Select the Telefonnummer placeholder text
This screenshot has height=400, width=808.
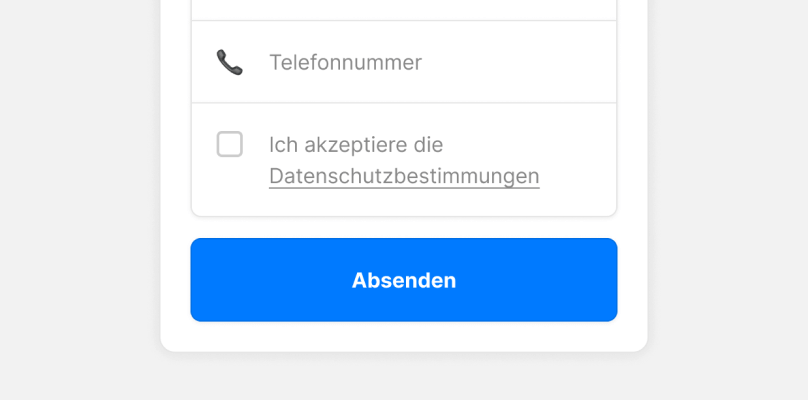pos(345,62)
